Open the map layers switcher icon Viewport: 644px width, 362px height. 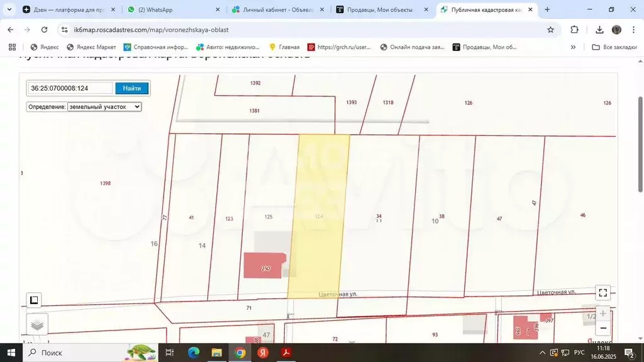[37, 325]
